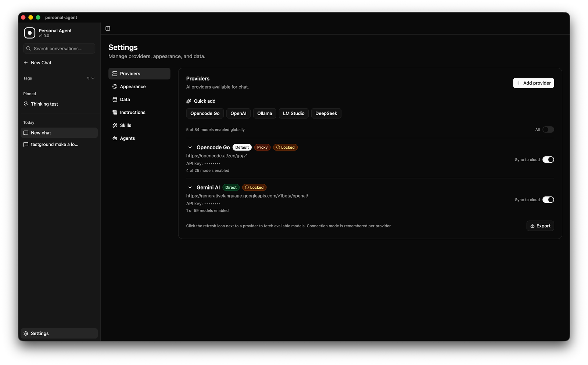Focus the Search conversations field
Image resolution: width=588 pixels, height=365 pixels.
[x=59, y=49]
